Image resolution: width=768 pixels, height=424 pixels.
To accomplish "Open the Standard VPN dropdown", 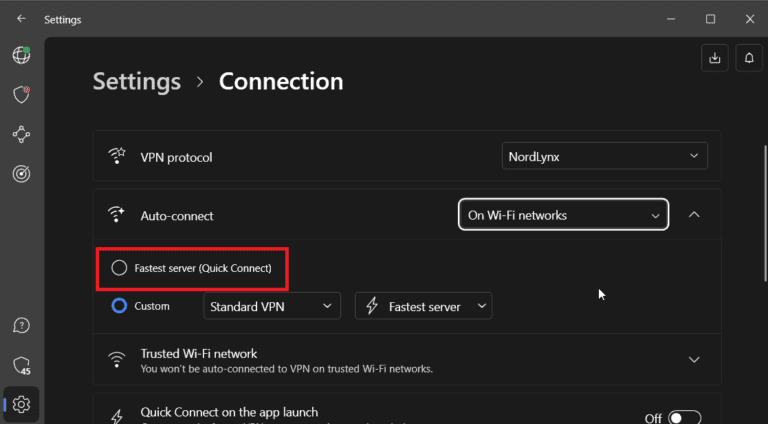I will click(271, 306).
